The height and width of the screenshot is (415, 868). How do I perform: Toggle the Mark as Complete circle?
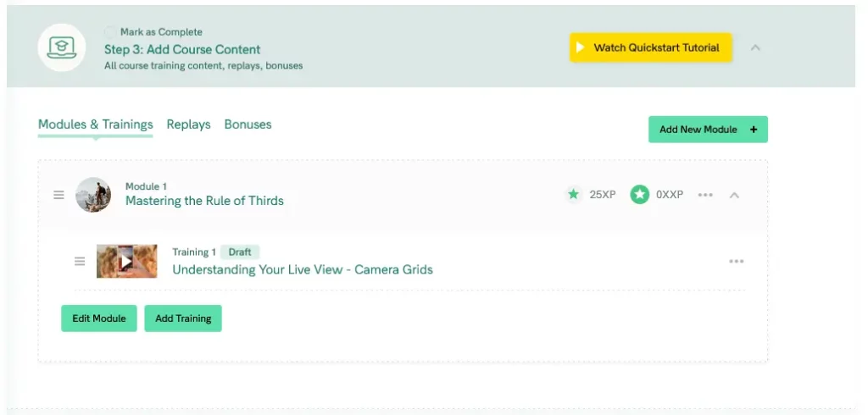[110, 32]
